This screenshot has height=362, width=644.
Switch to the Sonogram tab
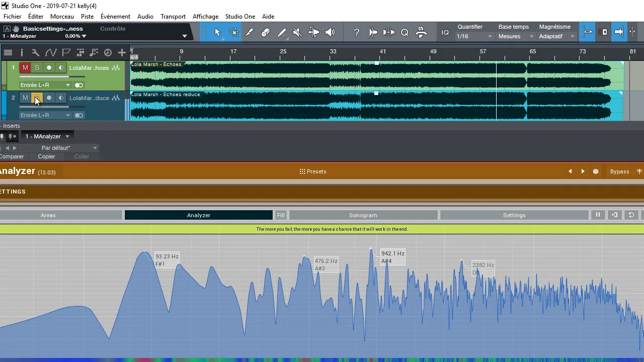pyautogui.click(x=363, y=215)
